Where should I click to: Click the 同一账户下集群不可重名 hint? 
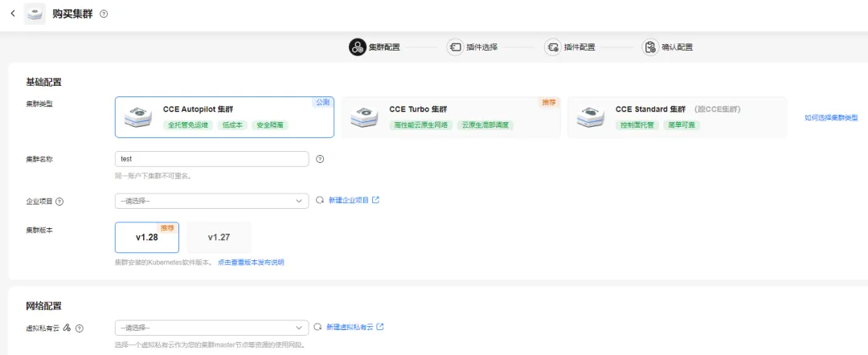153,176
